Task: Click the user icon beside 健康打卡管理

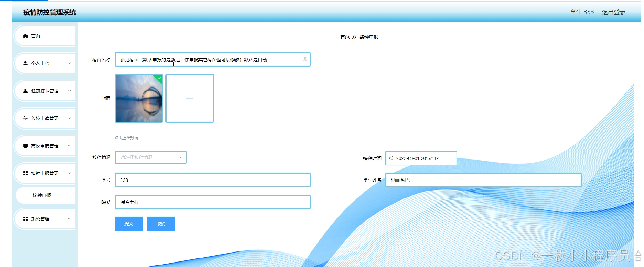Action: [25, 91]
